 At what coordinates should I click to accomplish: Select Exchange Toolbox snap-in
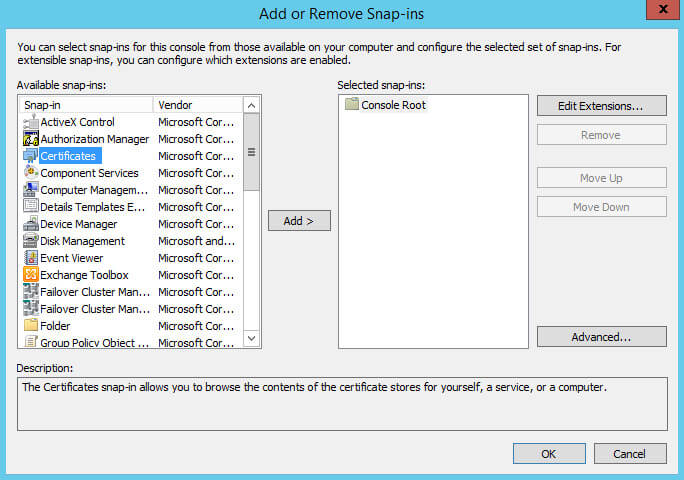coord(84,275)
